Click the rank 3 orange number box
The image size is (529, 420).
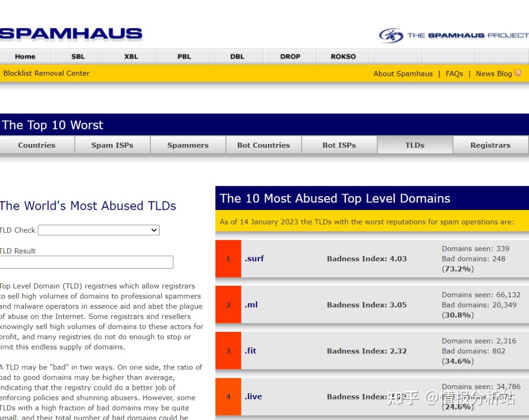(228, 350)
